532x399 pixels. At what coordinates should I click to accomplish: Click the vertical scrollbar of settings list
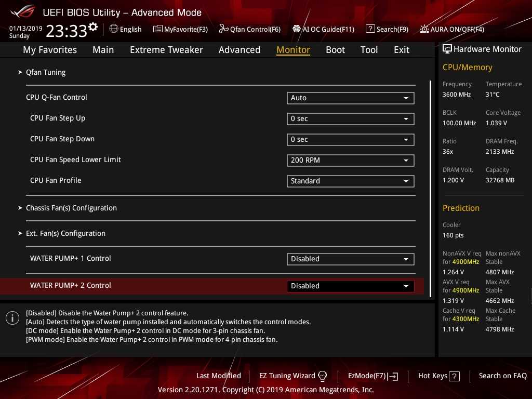point(430,187)
